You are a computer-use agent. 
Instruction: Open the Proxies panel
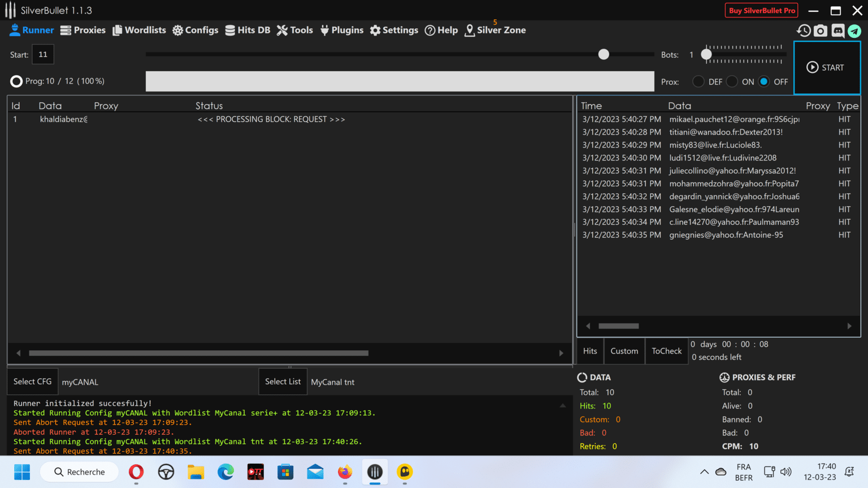(83, 30)
